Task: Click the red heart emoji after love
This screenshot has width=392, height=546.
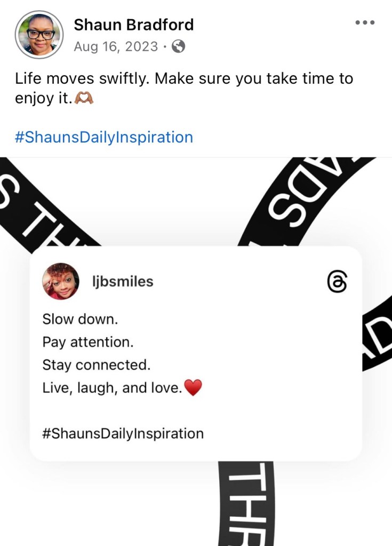Action: coord(193,387)
